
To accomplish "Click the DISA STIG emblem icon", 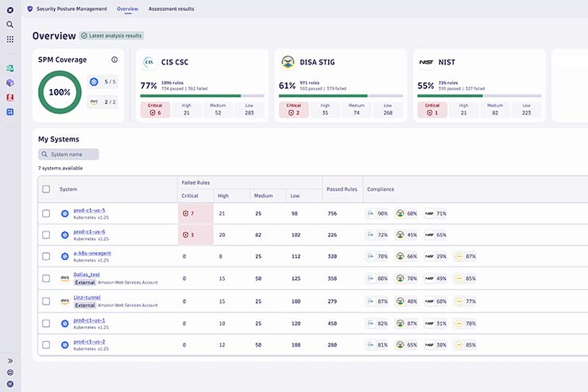I will (x=288, y=62).
